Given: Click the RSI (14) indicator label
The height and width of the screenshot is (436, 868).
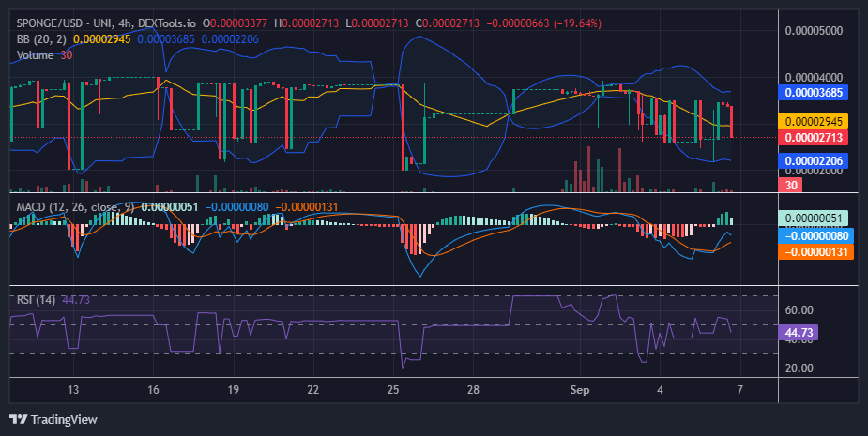Looking at the screenshot, I should 36,300.
